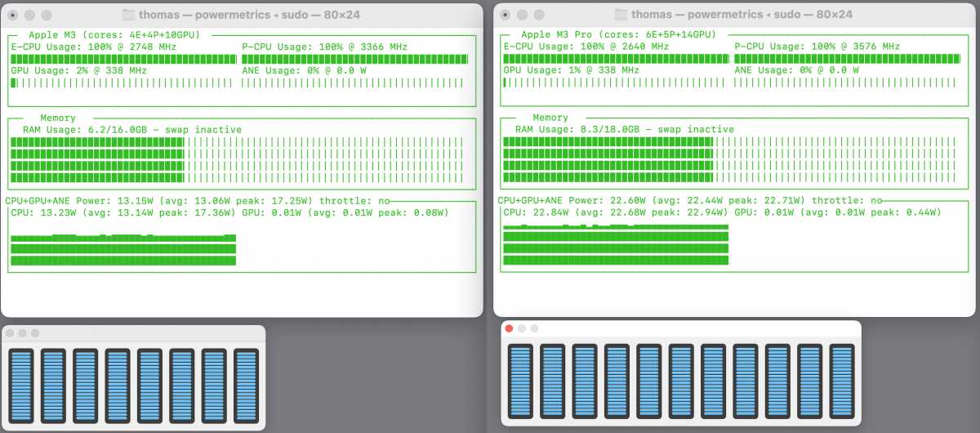Click the E-CPU usage bar in M3 window
This screenshot has height=433, width=980.
pos(123,59)
